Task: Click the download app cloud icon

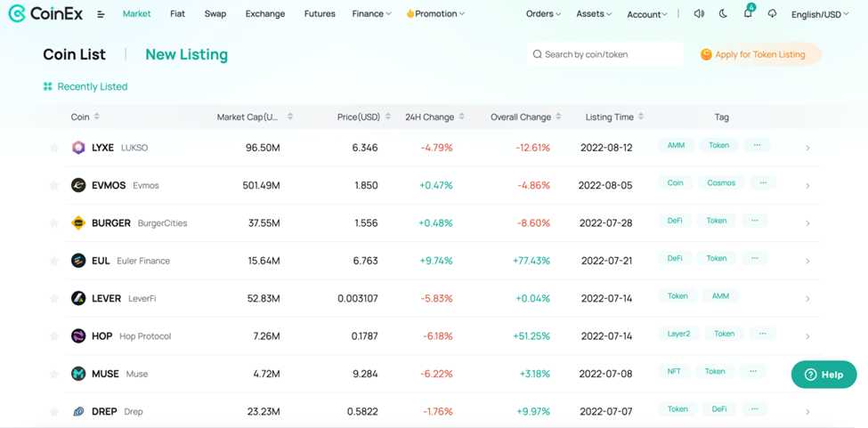Action: tap(772, 14)
